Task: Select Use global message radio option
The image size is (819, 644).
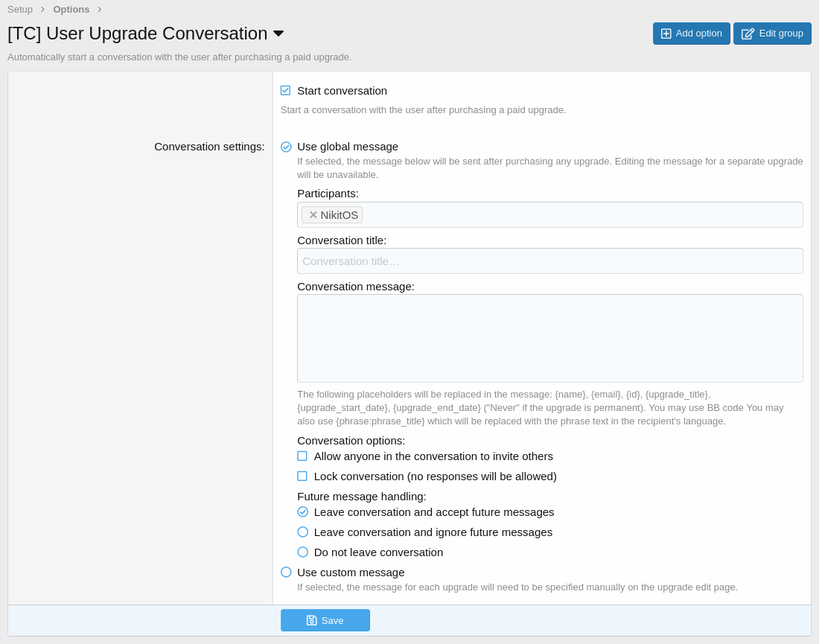Action: (286, 147)
